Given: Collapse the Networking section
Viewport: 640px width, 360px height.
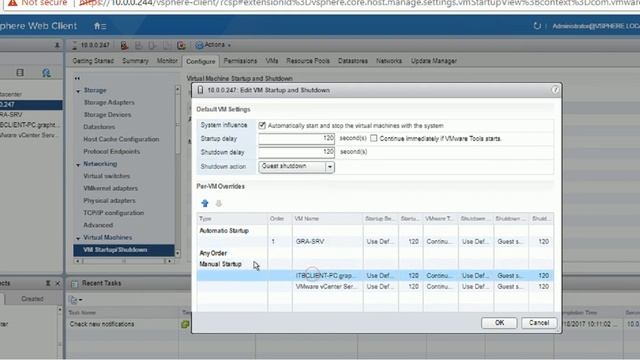Looking at the screenshot, I should (78, 164).
